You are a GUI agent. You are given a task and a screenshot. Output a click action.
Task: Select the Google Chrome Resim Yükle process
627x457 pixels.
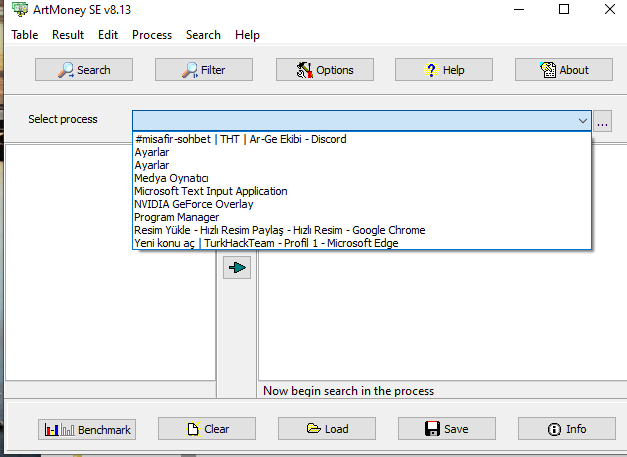pyautogui.click(x=362, y=230)
